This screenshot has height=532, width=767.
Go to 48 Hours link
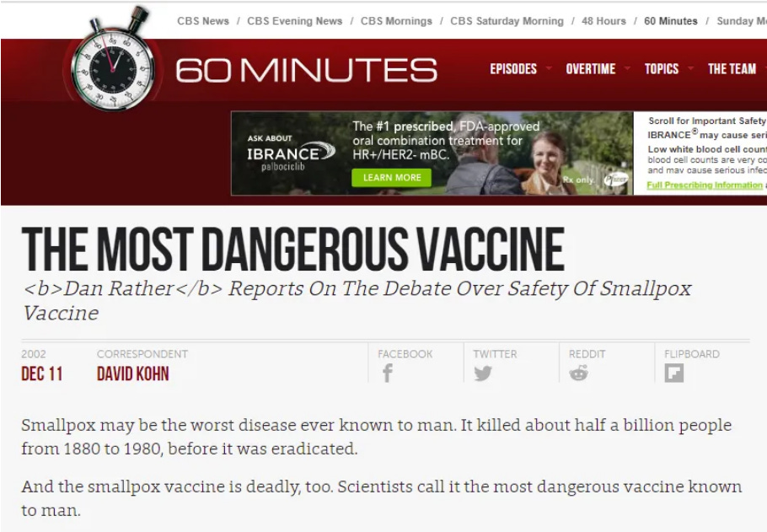tap(603, 21)
